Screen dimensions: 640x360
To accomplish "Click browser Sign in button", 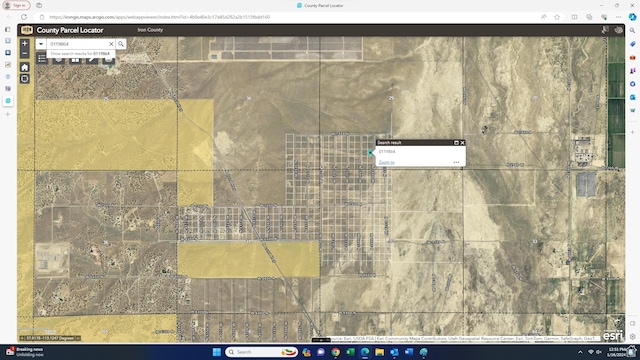I will coord(16,5).
